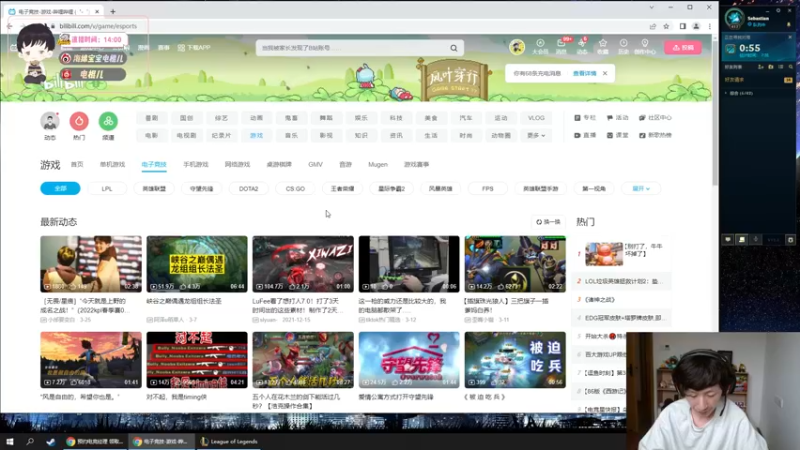Select the LPL filter pill
The height and width of the screenshot is (450, 800).
pyautogui.click(x=107, y=189)
